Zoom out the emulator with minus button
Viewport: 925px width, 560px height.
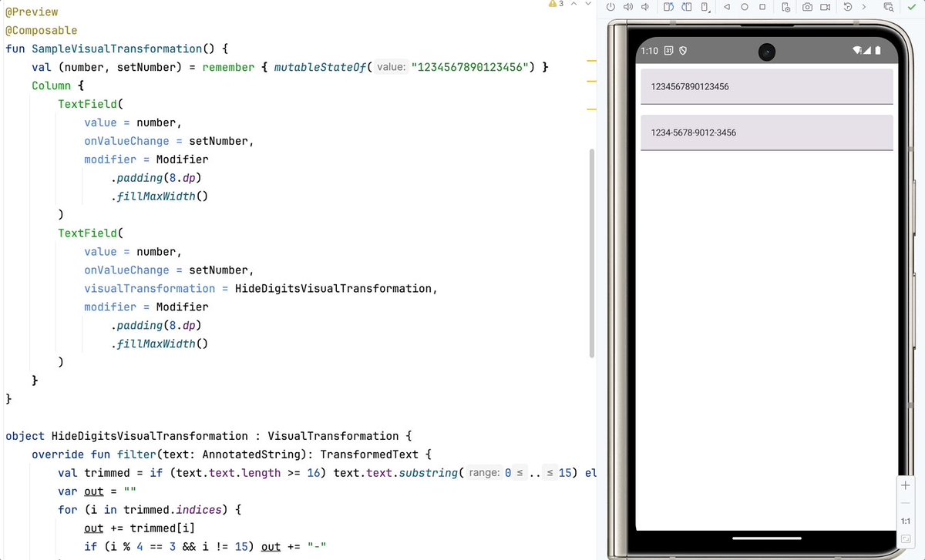pyautogui.click(x=906, y=503)
